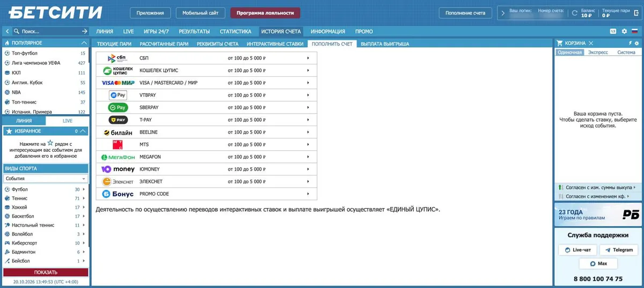Toggle Согласен с изм. суммы выкупа
644x288 pixels.
point(597,188)
